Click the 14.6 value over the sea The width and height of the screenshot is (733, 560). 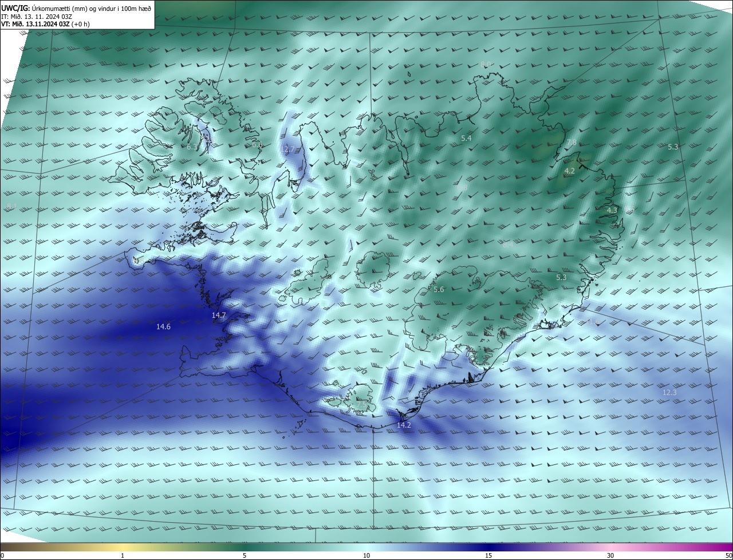(x=163, y=326)
